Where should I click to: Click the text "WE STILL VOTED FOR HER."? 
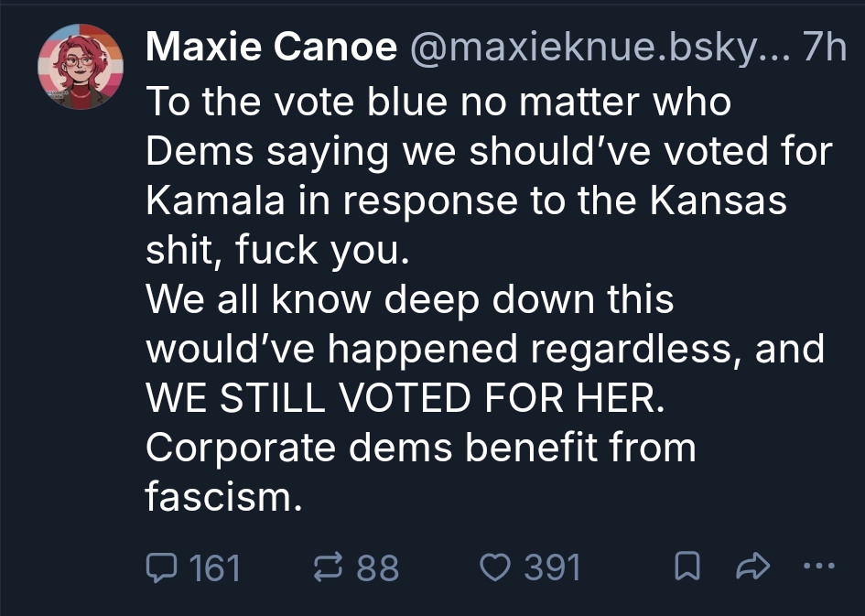[401, 399]
